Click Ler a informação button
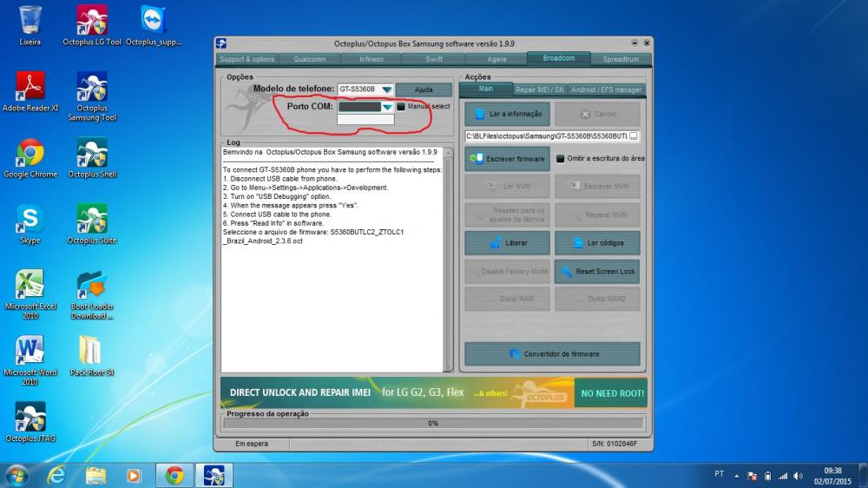 click(x=507, y=114)
